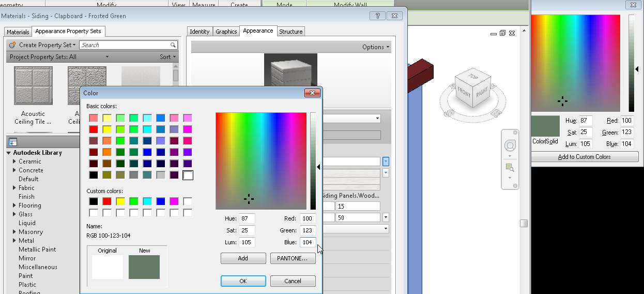Choose the yellow swatch in Custom colors
This screenshot has height=294, width=644.
pyautogui.click(x=120, y=201)
